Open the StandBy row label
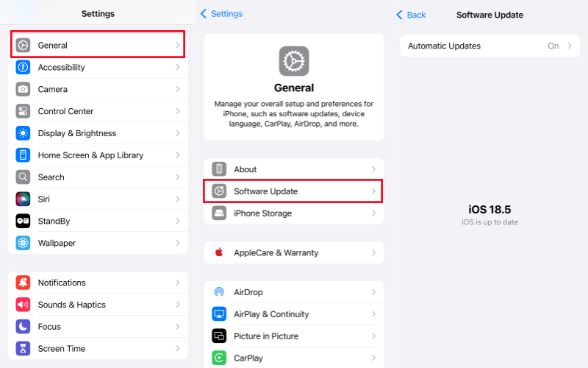 point(54,221)
